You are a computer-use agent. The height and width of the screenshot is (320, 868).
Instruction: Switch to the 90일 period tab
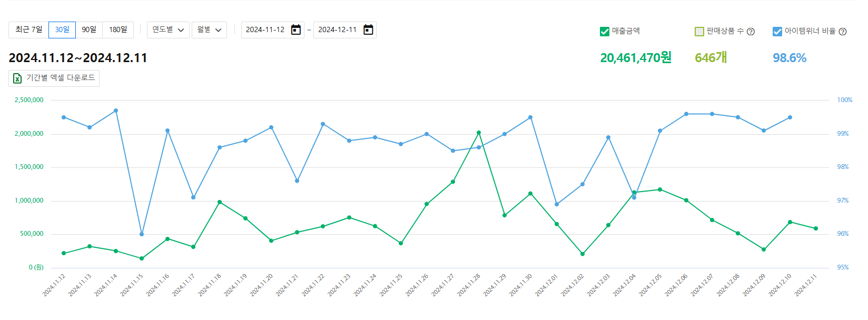coord(89,30)
